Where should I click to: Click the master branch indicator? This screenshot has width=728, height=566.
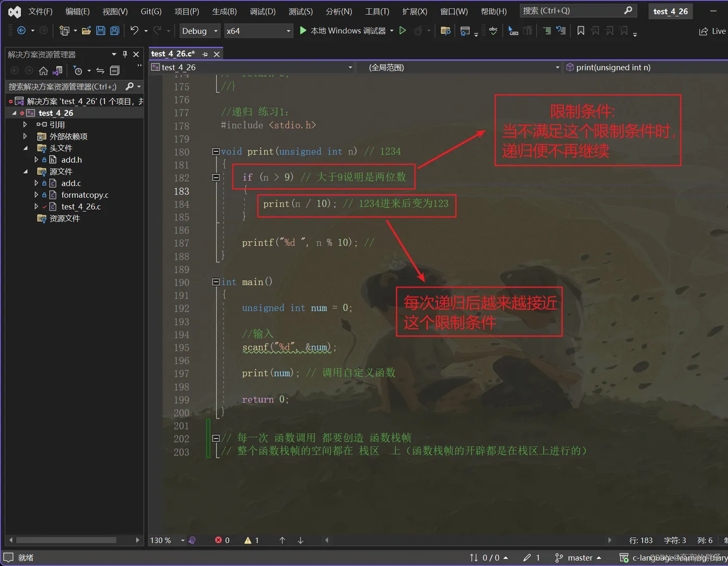point(578,557)
